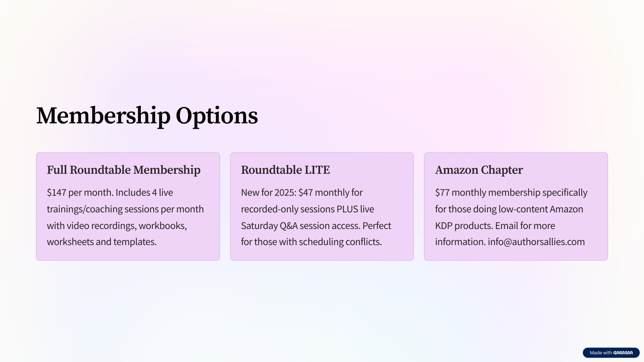Click the 'for those with scheduling conflicts.' line

pos(311,242)
